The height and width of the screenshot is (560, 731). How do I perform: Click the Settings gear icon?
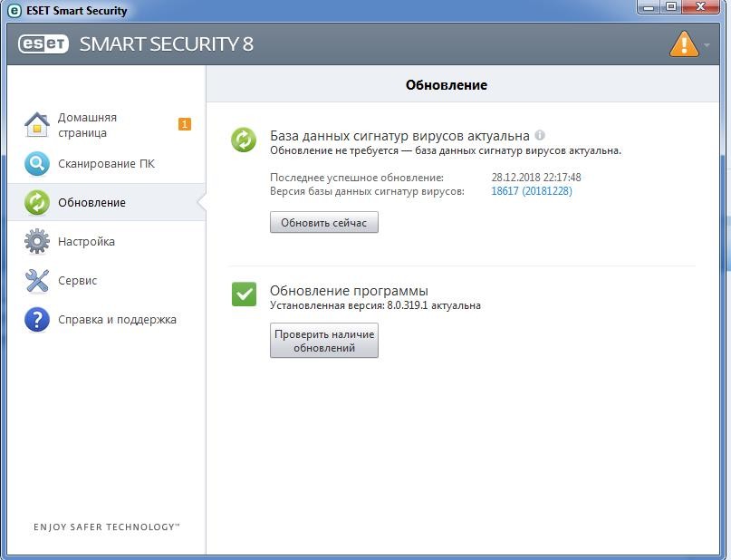[36, 242]
